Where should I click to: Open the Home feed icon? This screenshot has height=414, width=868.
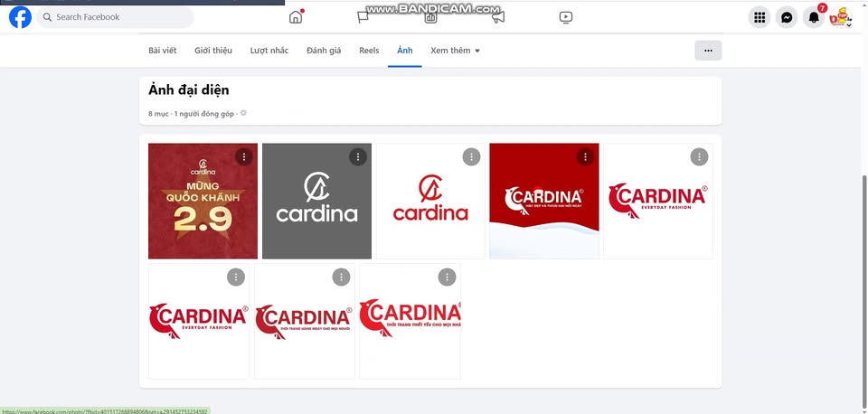click(296, 17)
